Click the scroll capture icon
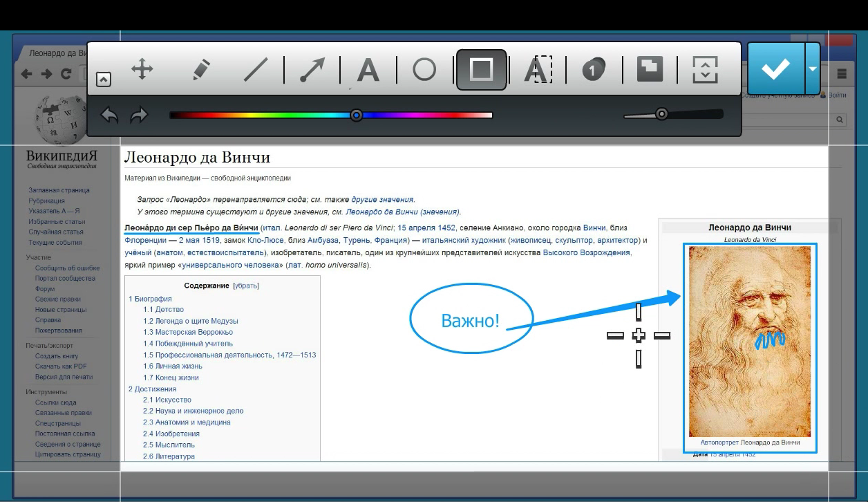 click(x=705, y=70)
